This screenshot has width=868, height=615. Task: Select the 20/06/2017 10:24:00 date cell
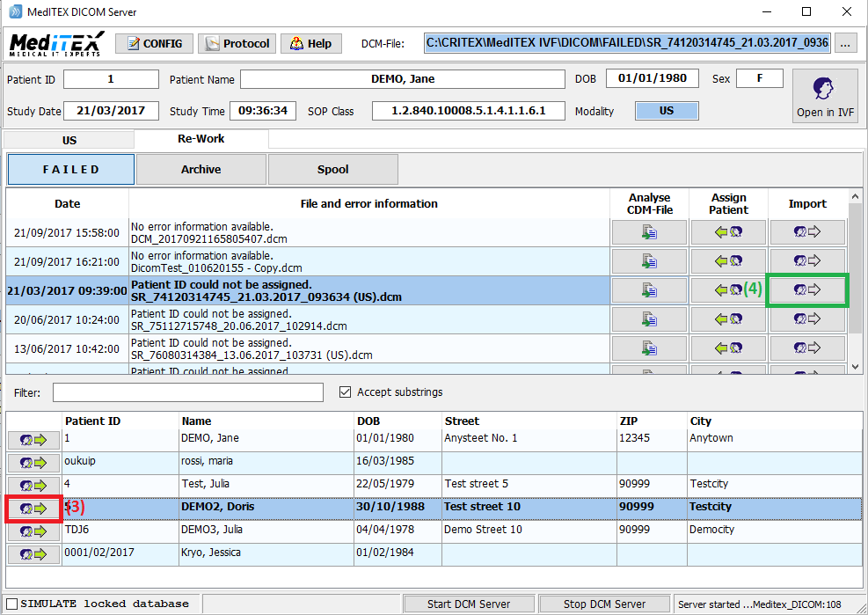click(x=67, y=319)
